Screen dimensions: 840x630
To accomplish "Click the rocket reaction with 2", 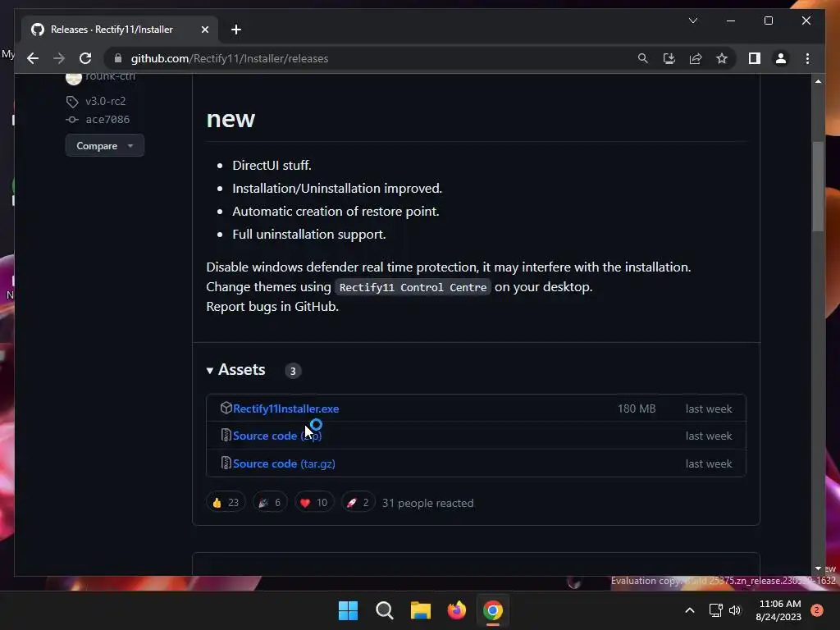I will pyautogui.click(x=358, y=503).
